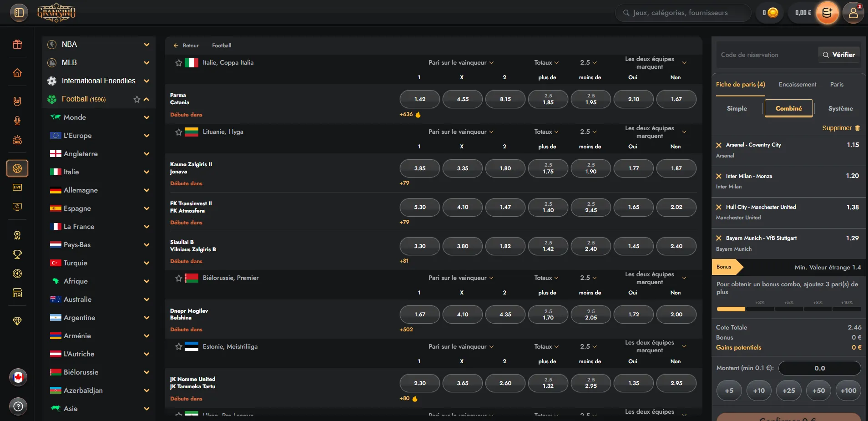Open the Gransino logo home link

pyautogui.click(x=56, y=13)
